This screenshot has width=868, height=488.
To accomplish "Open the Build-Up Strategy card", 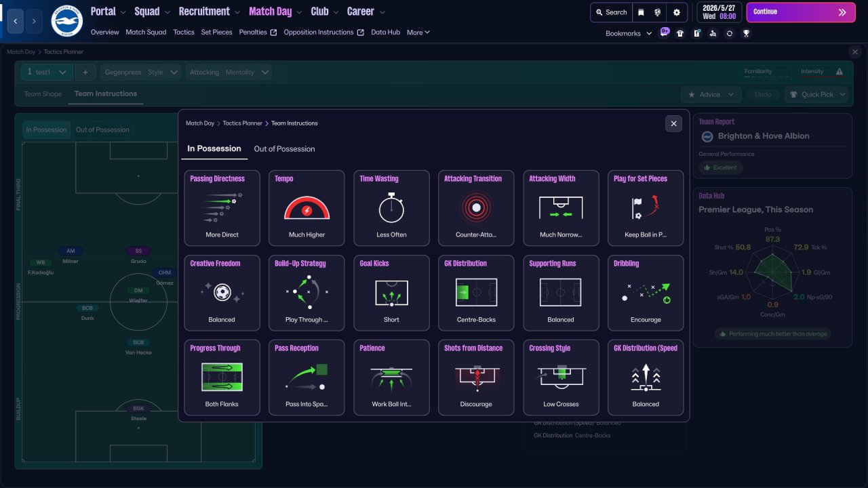I will click(307, 293).
